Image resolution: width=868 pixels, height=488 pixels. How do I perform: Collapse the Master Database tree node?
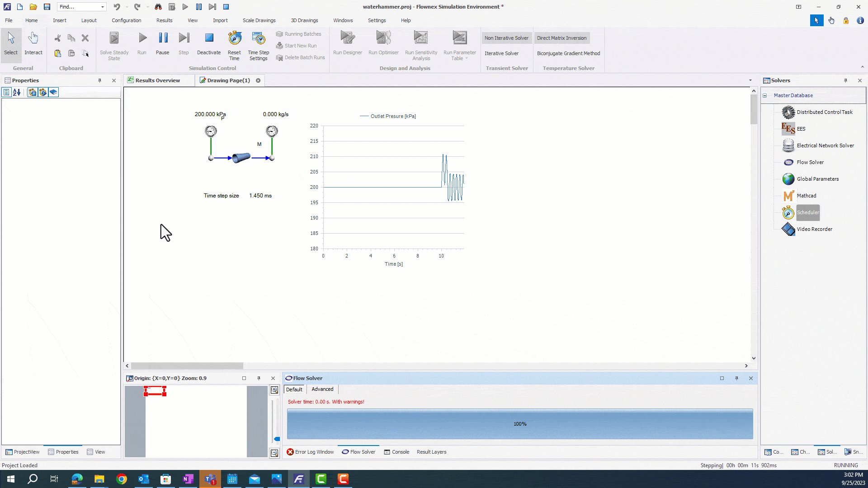(765, 95)
